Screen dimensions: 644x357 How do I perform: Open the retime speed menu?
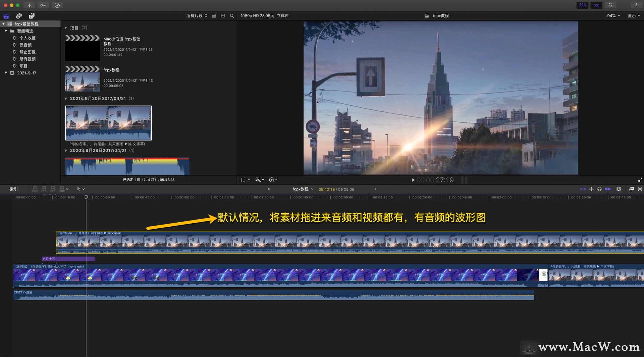[273, 180]
